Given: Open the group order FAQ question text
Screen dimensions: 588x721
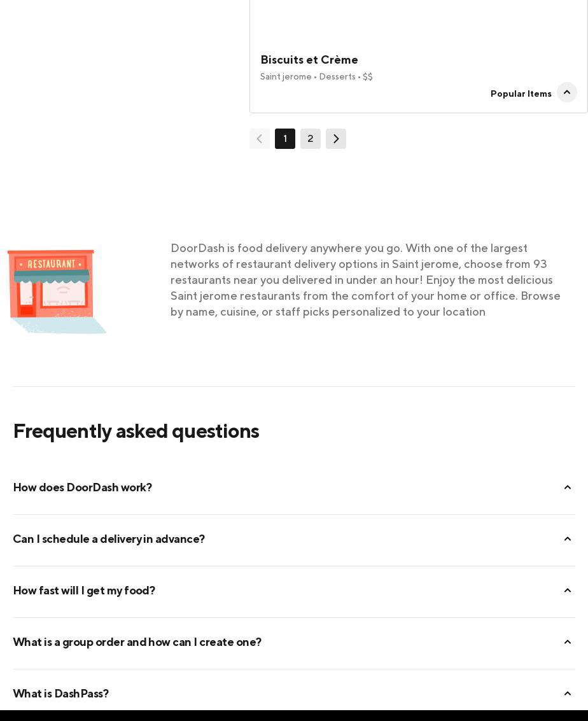Looking at the screenshot, I should tap(137, 642).
